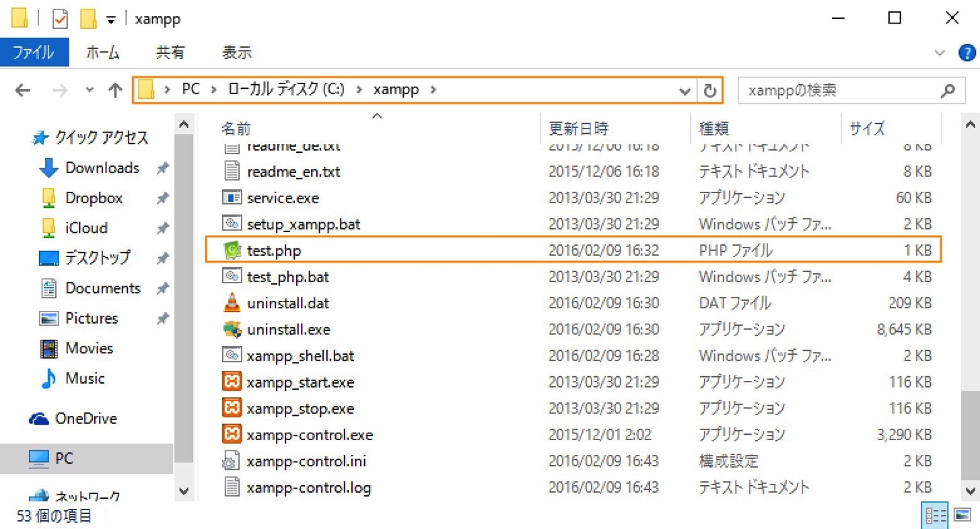Click the navigation pane scroll down arrow
980x529 pixels.
[x=184, y=491]
